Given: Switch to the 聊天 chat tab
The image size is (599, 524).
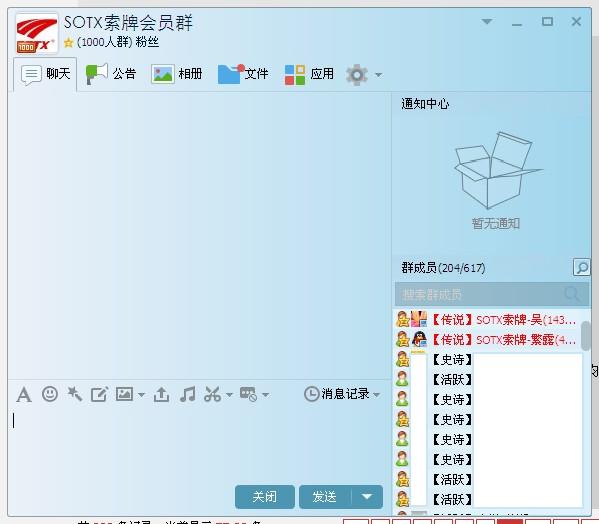Looking at the screenshot, I should click(x=45, y=74).
